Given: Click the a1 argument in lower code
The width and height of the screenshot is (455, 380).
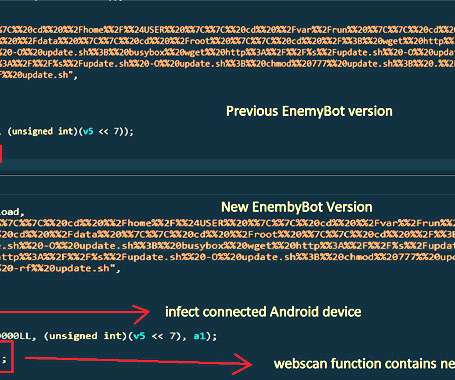Looking at the screenshot, I should click(x=199, y=336).
